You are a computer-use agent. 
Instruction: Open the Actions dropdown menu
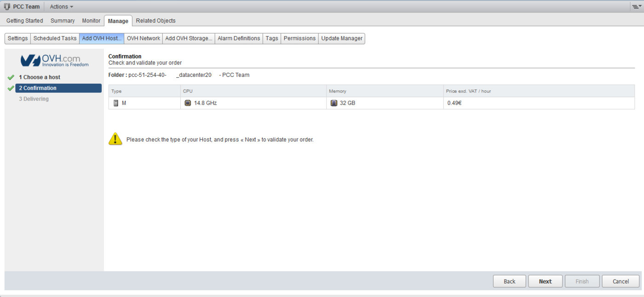61,7
